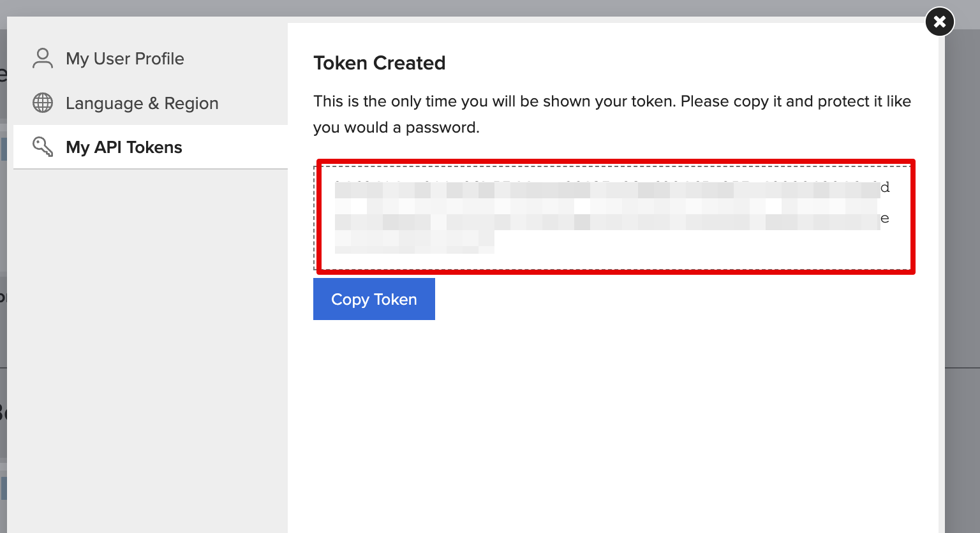Screen dimensions: 980x533
Task: Select the My API Tokens tab
Action: click(x=124, y=147)
